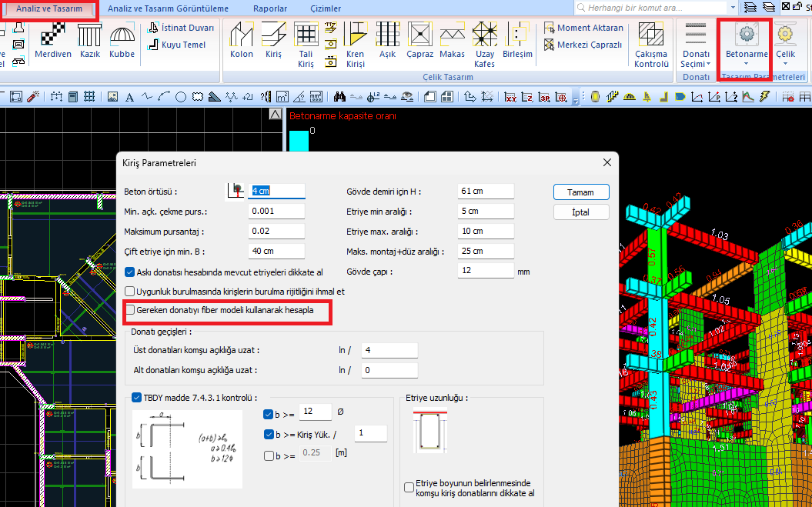Open the Raporlar tab
812x507 pixels.
click(x=270, y=8)
